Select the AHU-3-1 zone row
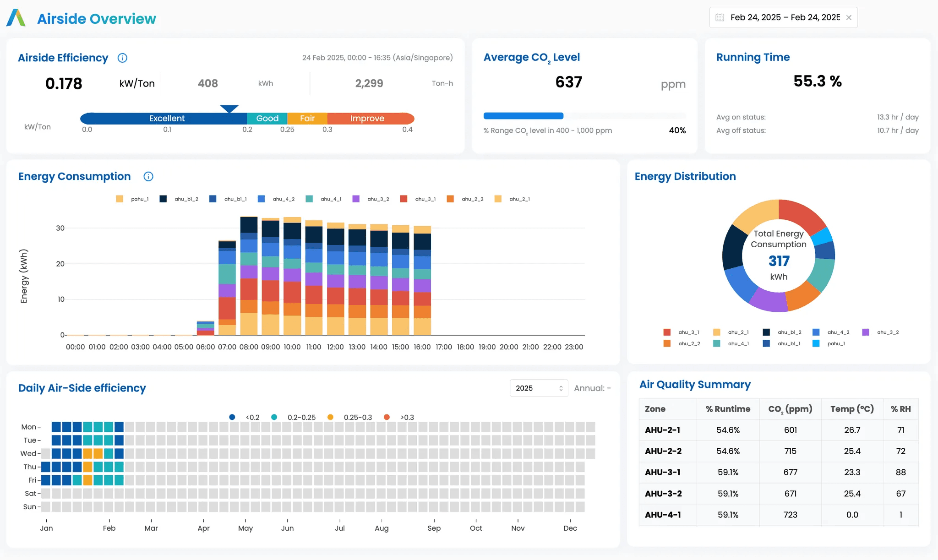The width and height of the screenshot is (938, 560). click(x=663, y=472)
